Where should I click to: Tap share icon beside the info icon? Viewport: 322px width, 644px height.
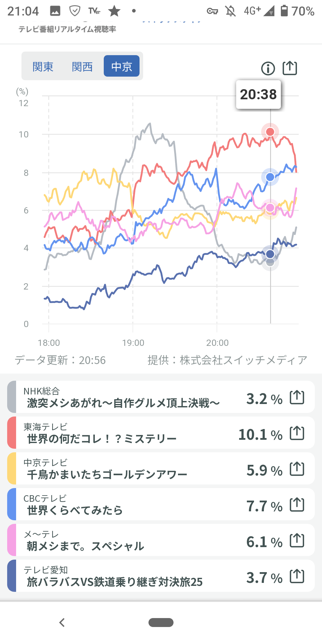pyautogui.click(x=290, y=68)
